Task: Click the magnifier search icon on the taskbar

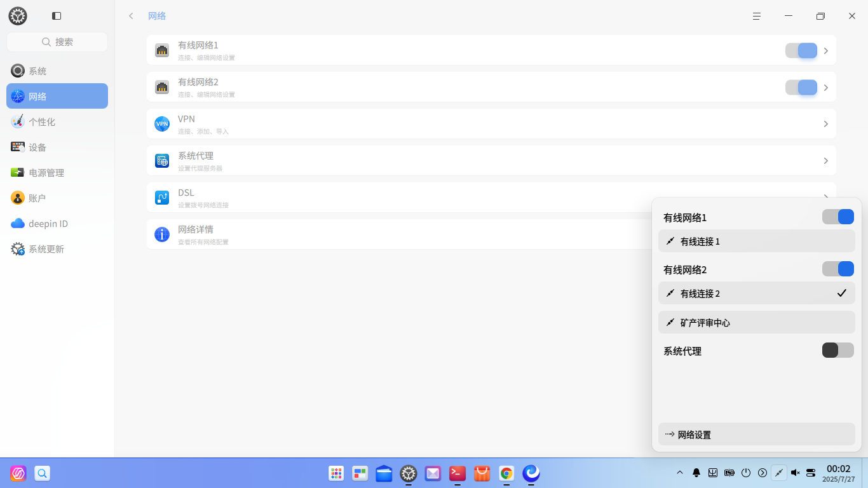Action: 43,473
